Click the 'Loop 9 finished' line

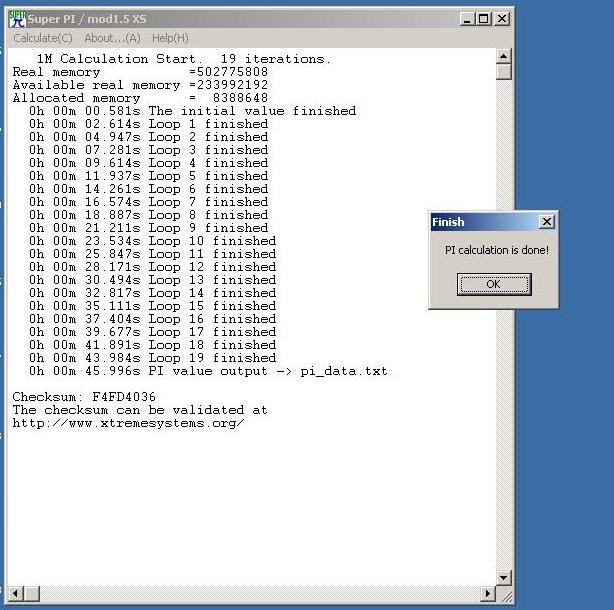tap(148, 227)
